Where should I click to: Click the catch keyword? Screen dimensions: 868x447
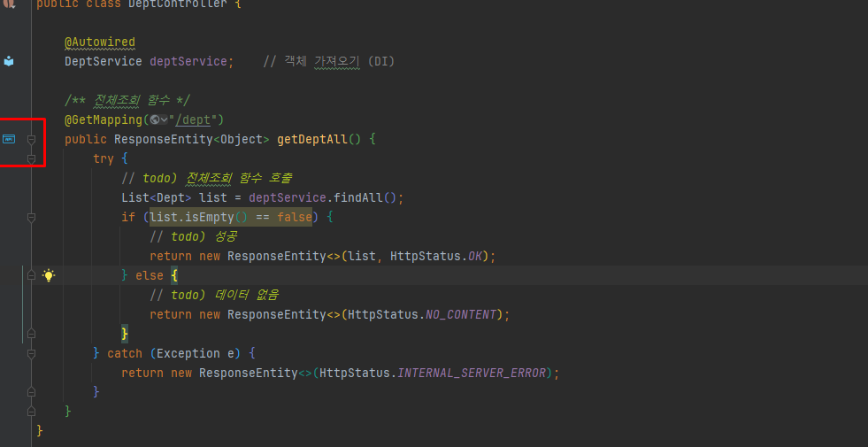(x=125, y=353)
